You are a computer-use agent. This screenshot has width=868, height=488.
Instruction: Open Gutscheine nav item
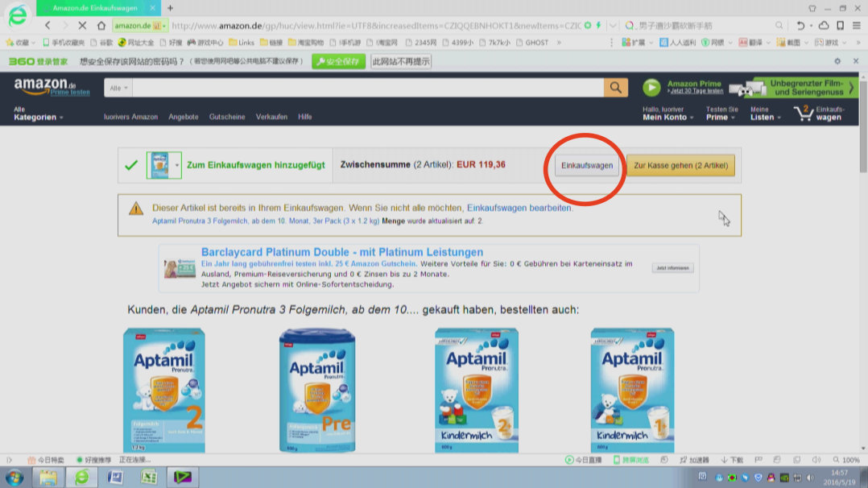[227, 117]
